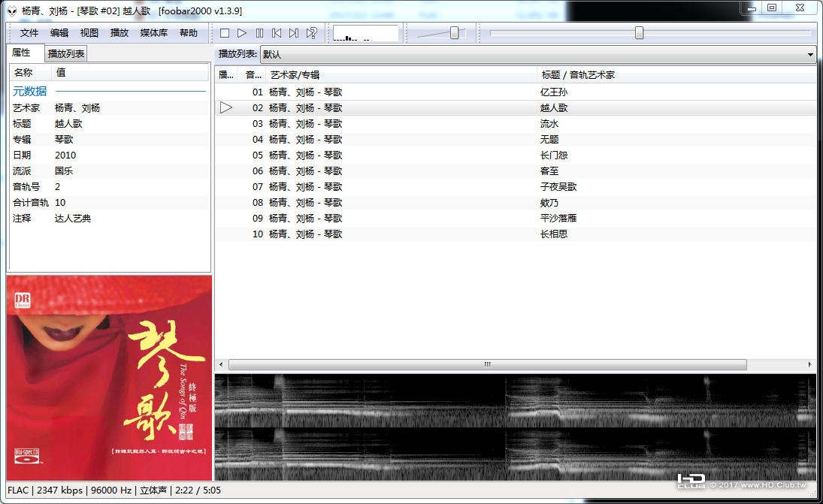Screen dimensions: 823x504
Task: Skip to next track
Action: pyautogui.click(x=294, y=33)
